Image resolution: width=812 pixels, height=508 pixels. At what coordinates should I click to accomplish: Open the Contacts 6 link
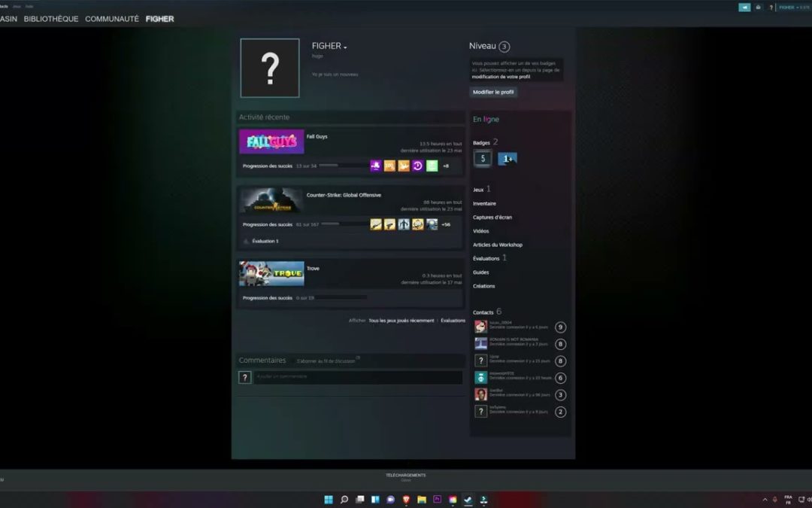(486, 312)
